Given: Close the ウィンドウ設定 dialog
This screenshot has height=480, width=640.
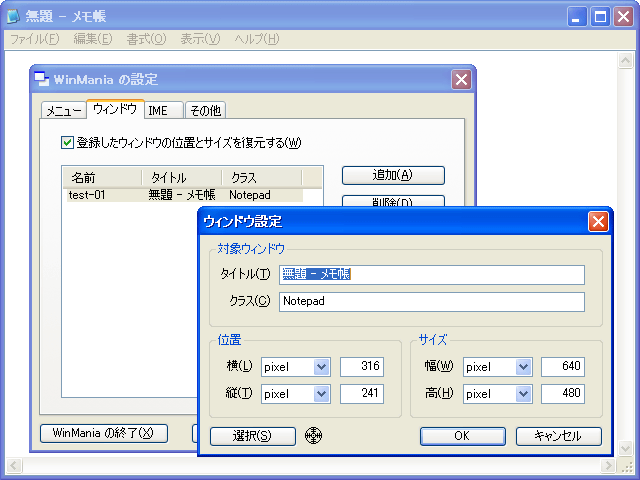Looking at the screenshot, I should pyautogui.click(x=598, y=222).
